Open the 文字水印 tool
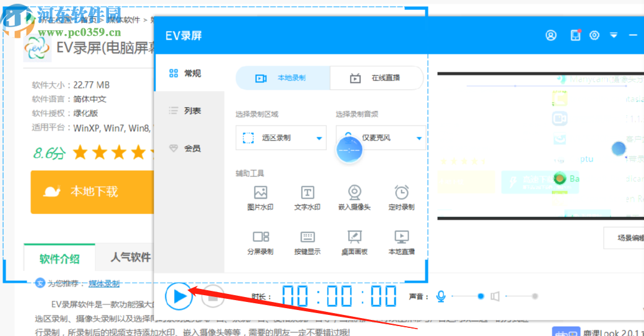This screenshot has height=336, width=644. [307, 198]
